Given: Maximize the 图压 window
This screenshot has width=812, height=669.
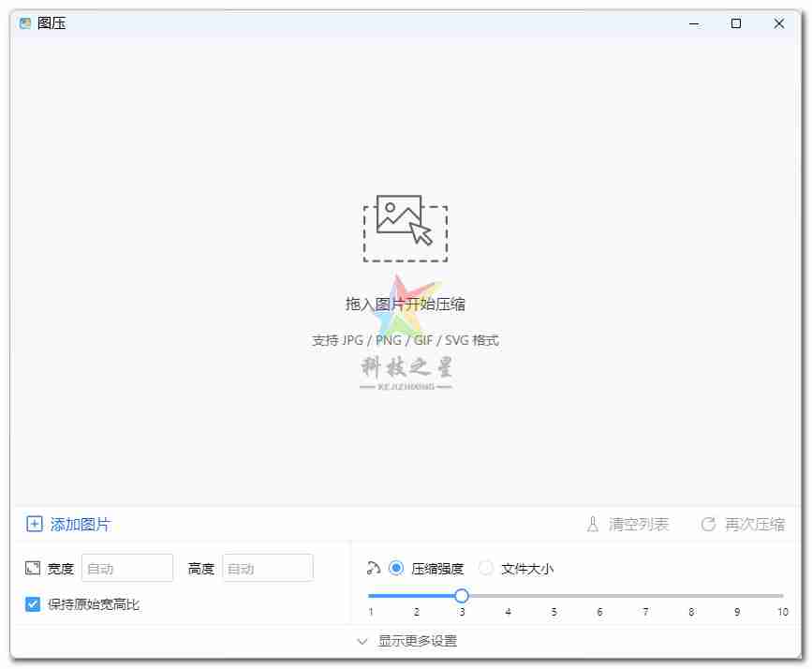Looking at the screenshot, I should [736, 23].
